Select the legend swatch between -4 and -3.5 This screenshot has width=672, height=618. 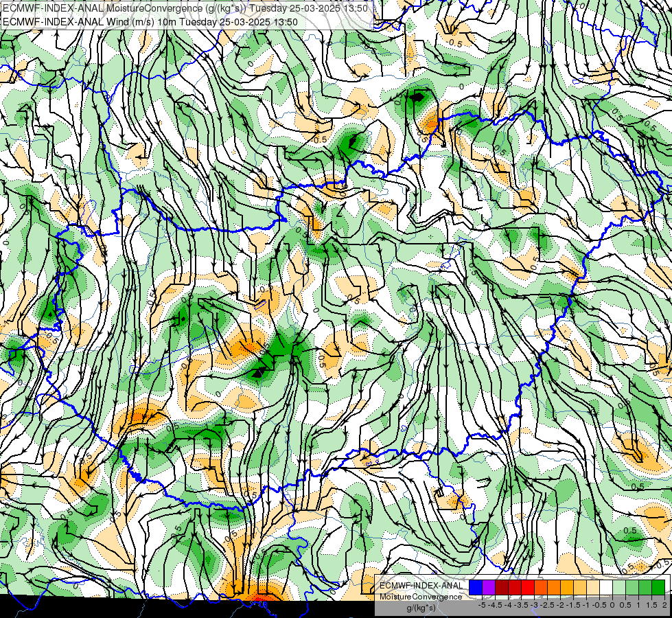click(x=515, y=587)
